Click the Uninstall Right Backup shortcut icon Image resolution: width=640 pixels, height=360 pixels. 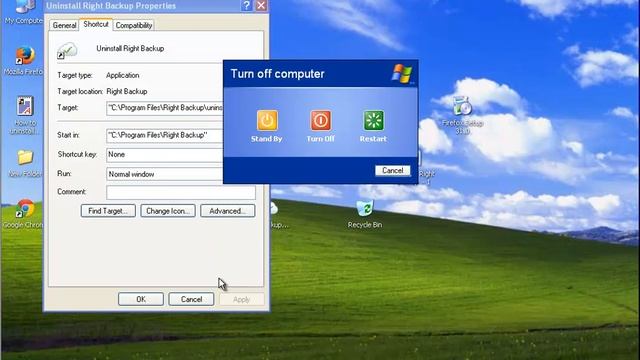(x=67, y=50)
